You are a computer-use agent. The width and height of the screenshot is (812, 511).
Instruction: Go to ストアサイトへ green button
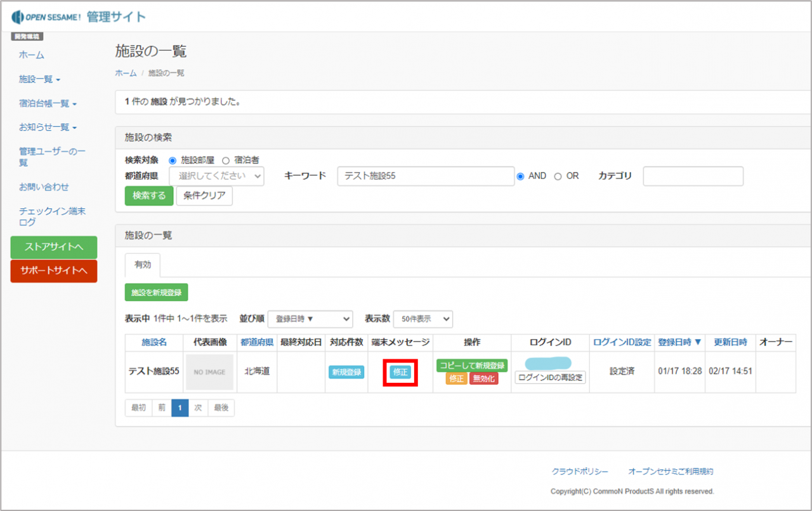[x=54, y=247]
